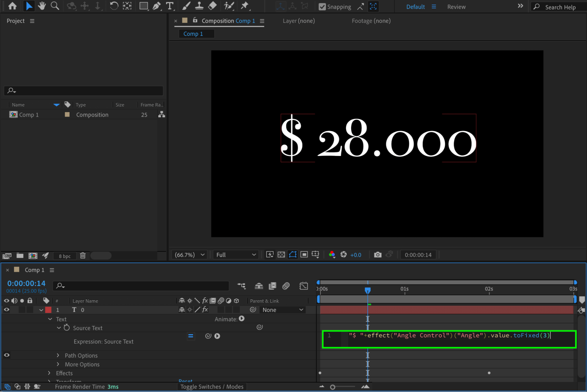Switch to Layer (none) tab

[x=299, y=21]
